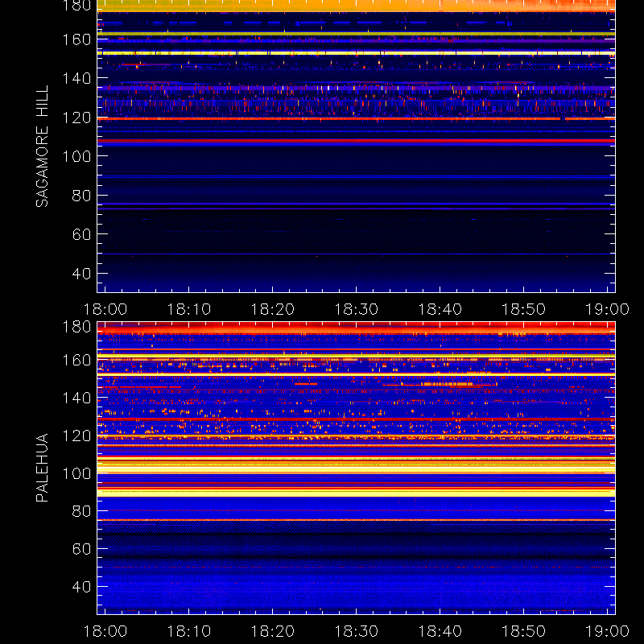Select the 80 frequency tick on Sagamore Hill axis
644x644 pixels.
tap(81, 196)
